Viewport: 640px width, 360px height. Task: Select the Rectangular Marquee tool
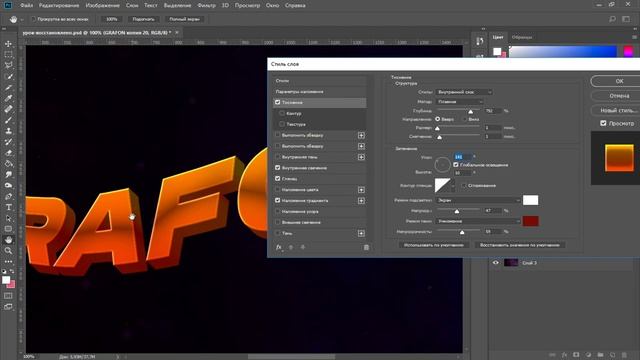(x=8, y=54)
